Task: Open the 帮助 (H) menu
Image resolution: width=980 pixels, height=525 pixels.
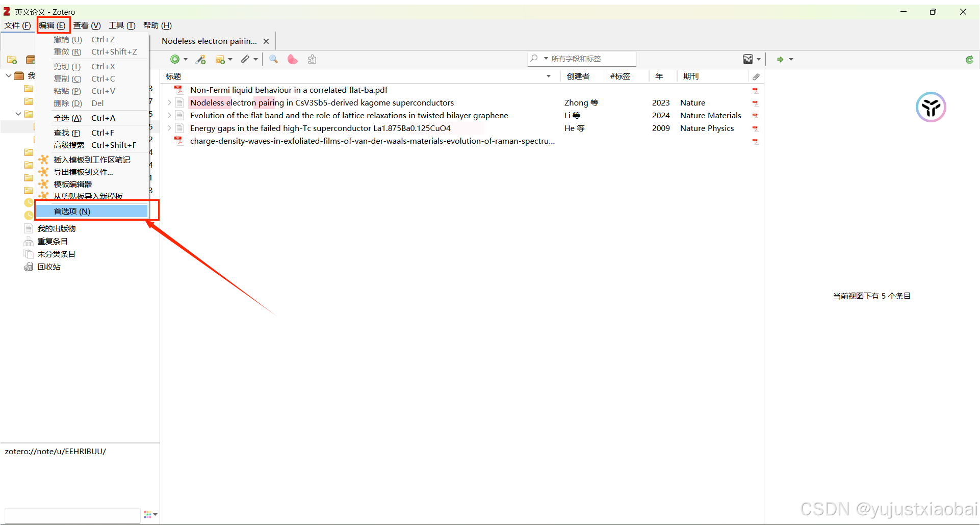Action: [158, 25]
